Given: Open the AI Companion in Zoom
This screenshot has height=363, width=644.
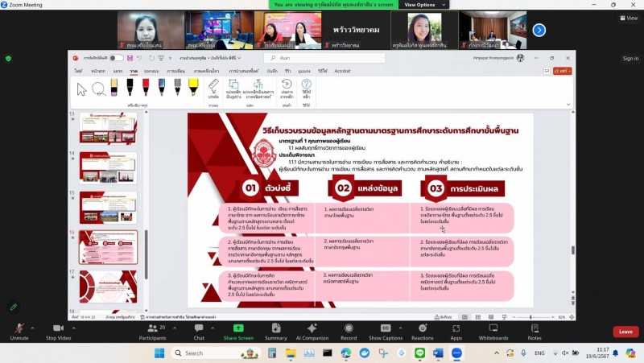Looking at the screenshot, I should click(x=312, y=332).
